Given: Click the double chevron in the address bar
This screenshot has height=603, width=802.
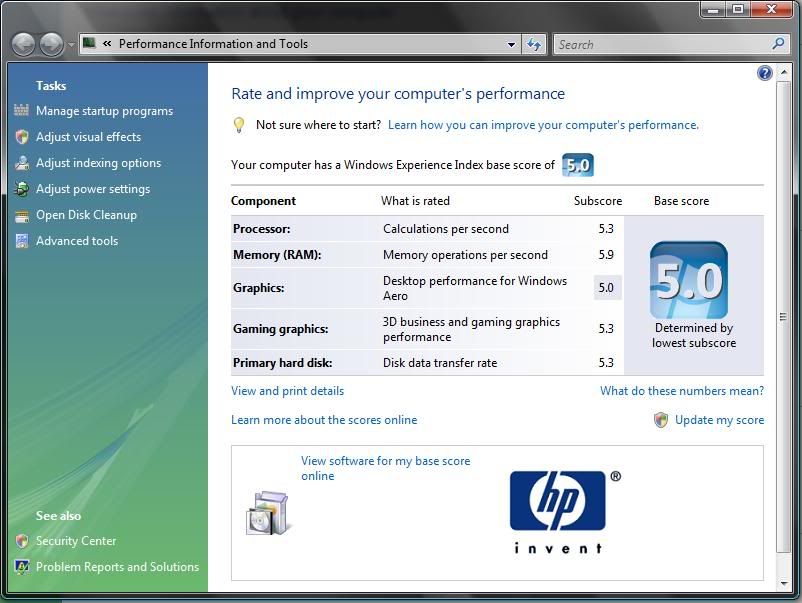Looking at the screenshot, I should [x=107, y=43].
